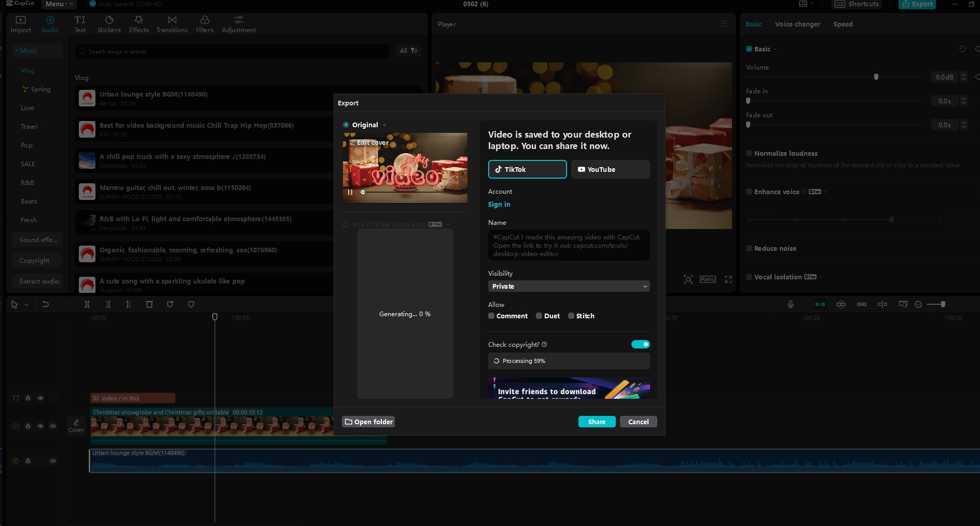Open the Effects panel
Image resolution: width=980 pixels, height=526 pixels.
[x=139, y=24]
